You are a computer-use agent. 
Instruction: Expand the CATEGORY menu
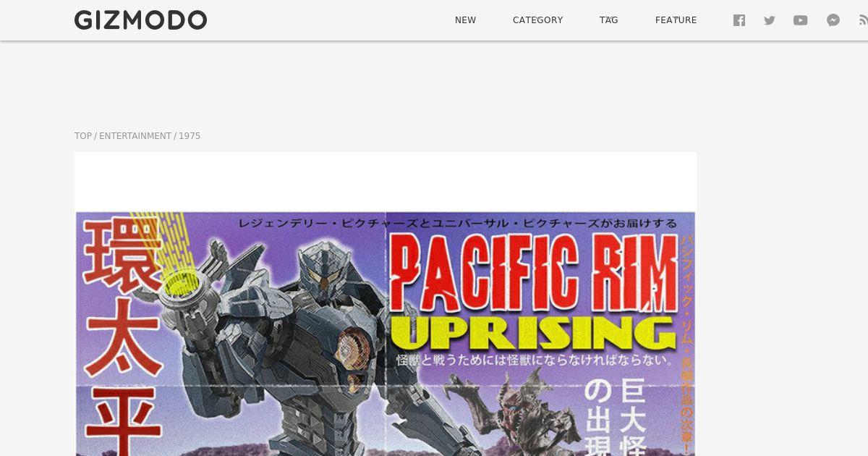pos(537,20)
